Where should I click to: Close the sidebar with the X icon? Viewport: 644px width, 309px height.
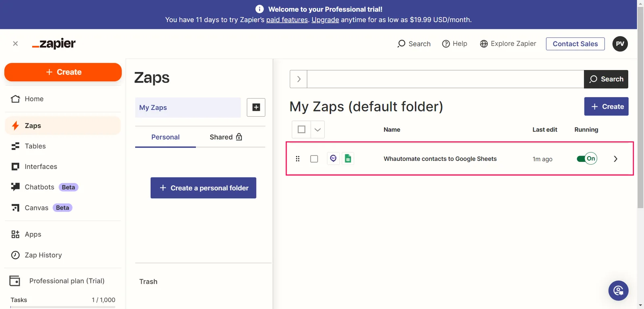(x=15, y=43)
